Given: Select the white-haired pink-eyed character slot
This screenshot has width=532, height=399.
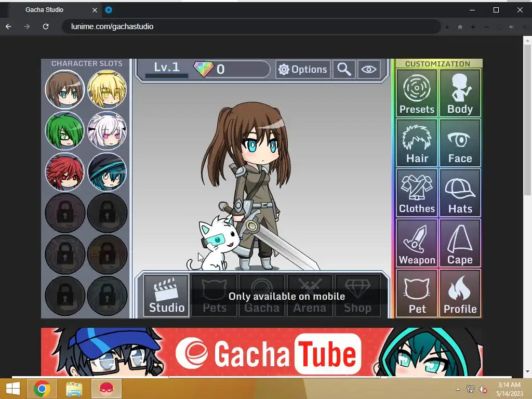Looking at the screenshot, I should coord(107,130).
